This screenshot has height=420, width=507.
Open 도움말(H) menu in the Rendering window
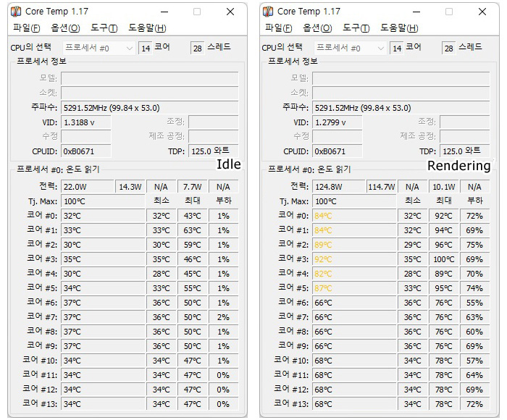pos(399,28)
